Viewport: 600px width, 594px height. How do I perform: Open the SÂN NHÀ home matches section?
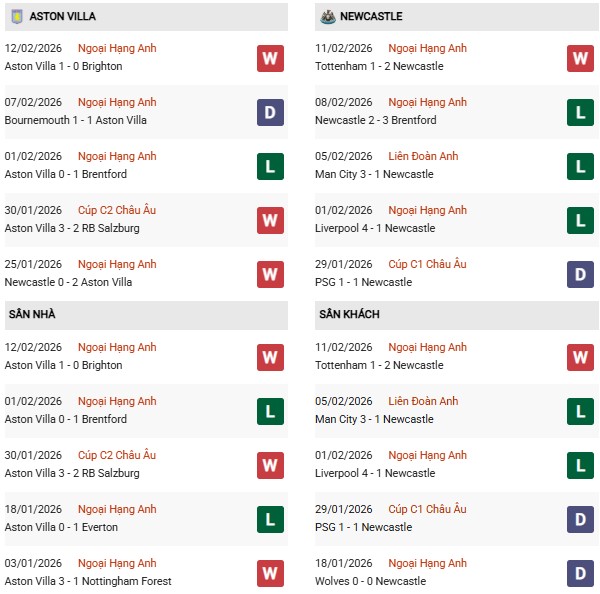[32, 315]
